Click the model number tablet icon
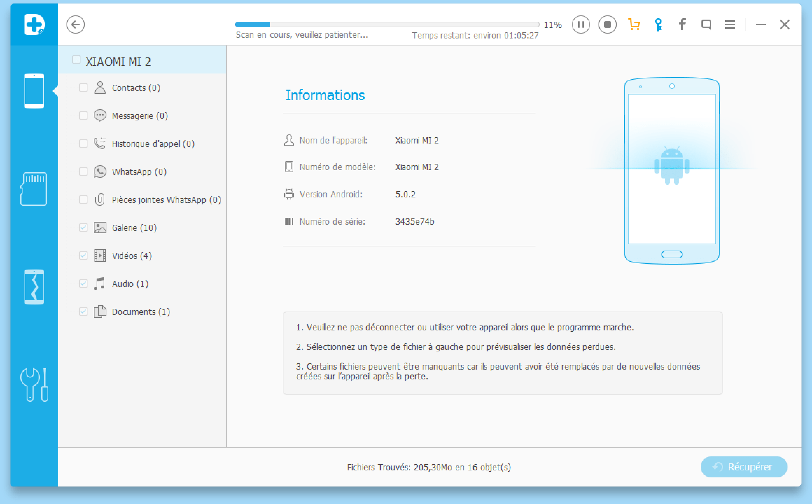Viewport: 812px width, 504px height. [x=289, y=167]
